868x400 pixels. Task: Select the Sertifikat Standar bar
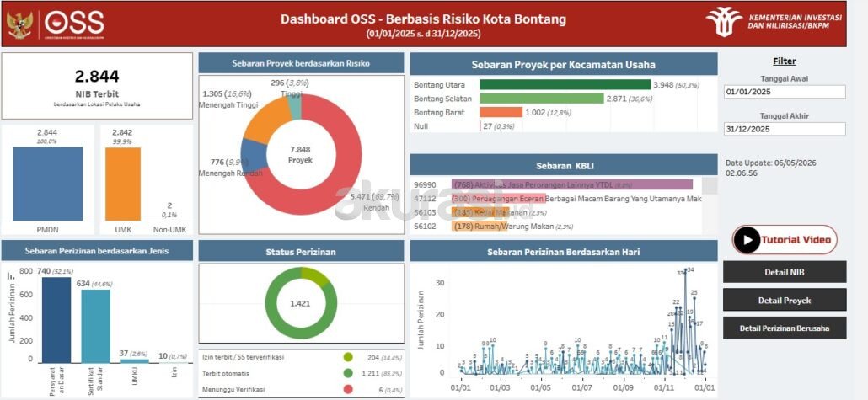coord(96,326)
